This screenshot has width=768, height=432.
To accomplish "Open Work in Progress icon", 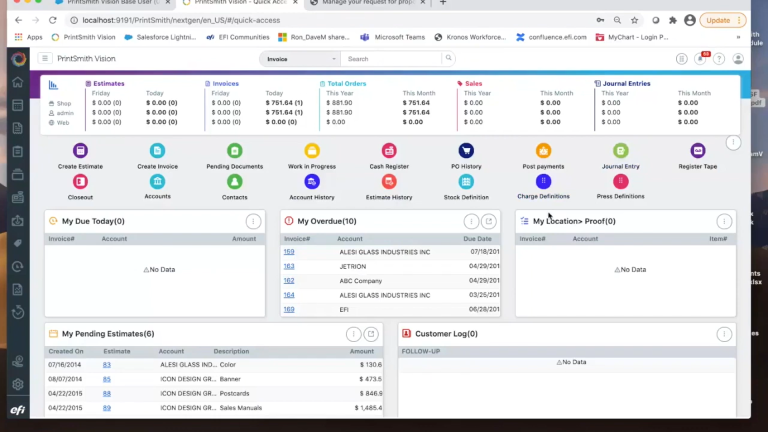I will coord(312,151).
